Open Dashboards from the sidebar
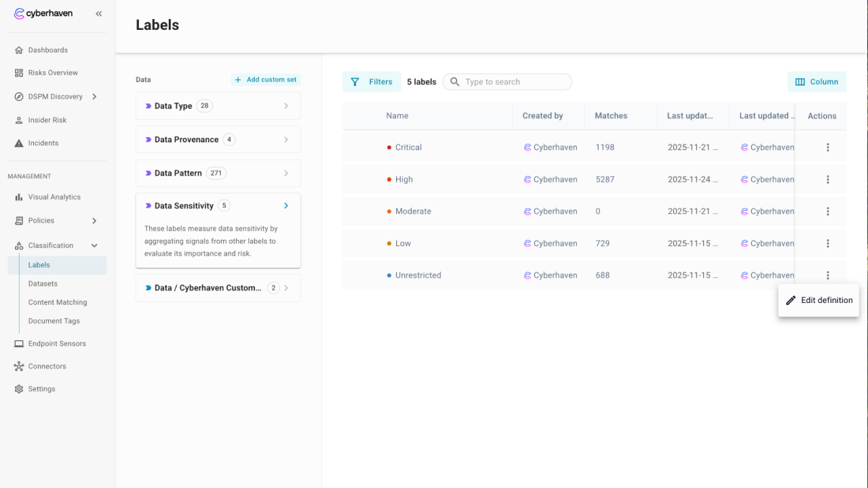 (47, 50)
